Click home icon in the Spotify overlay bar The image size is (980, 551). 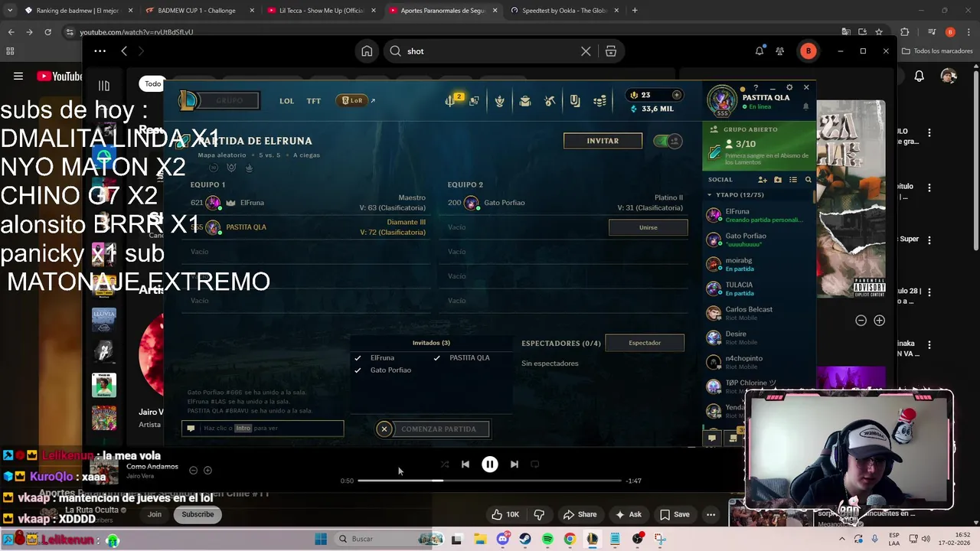click(x=367, y=51)
